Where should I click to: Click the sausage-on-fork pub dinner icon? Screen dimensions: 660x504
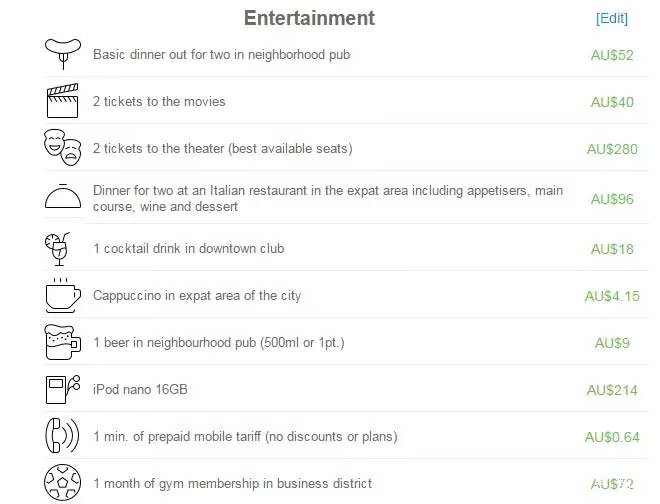[63, 53]
